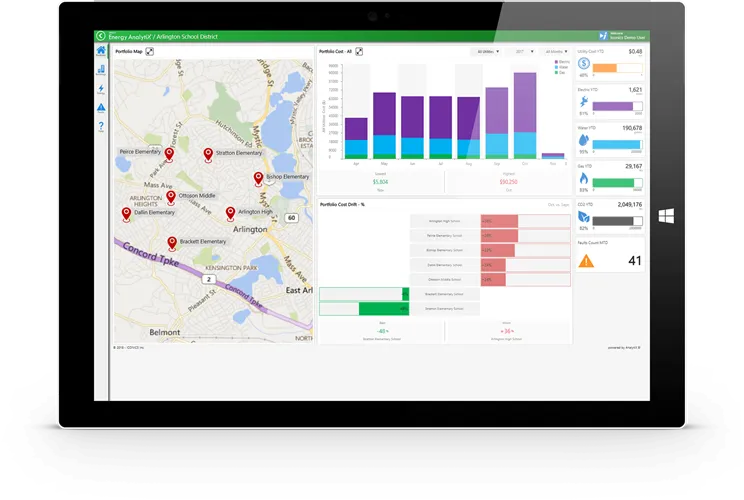Click the Iconics logo in header

click(x=603, y=36)
